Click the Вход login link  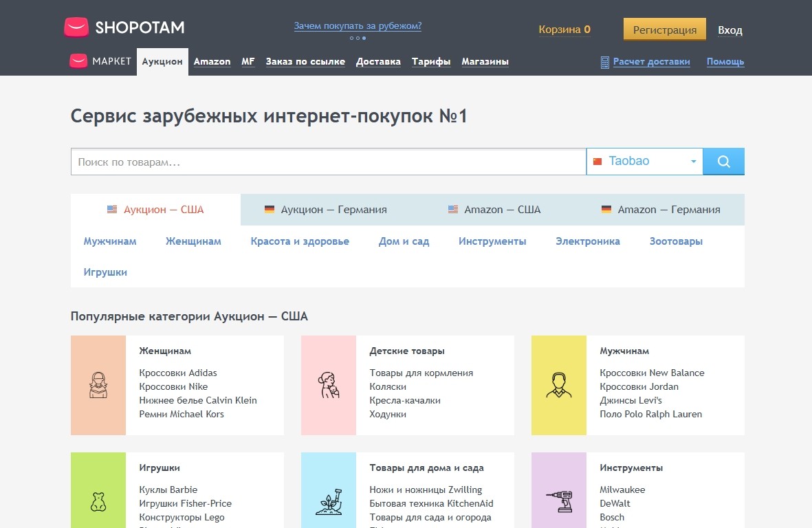[x=729, y=30]
